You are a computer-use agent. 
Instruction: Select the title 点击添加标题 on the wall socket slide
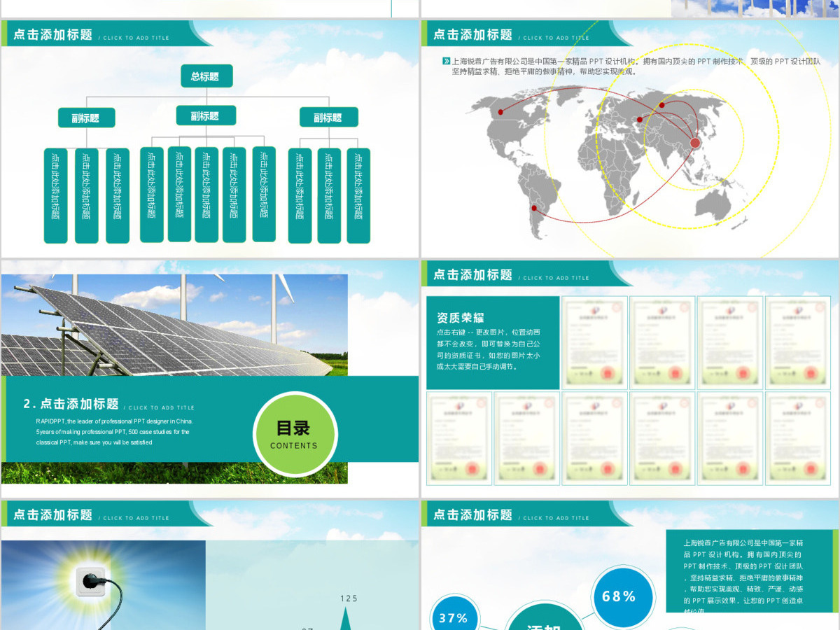click(x=53, y=514)
